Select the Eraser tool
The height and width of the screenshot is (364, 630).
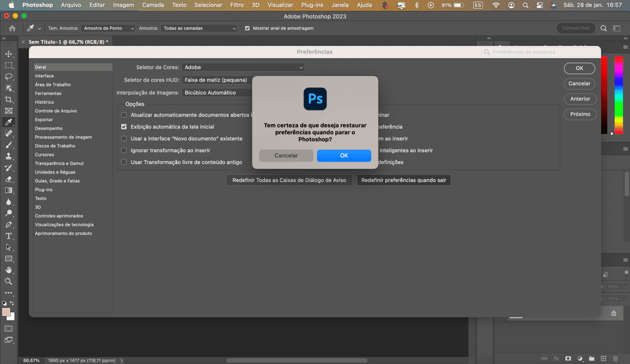pos(9,179)
